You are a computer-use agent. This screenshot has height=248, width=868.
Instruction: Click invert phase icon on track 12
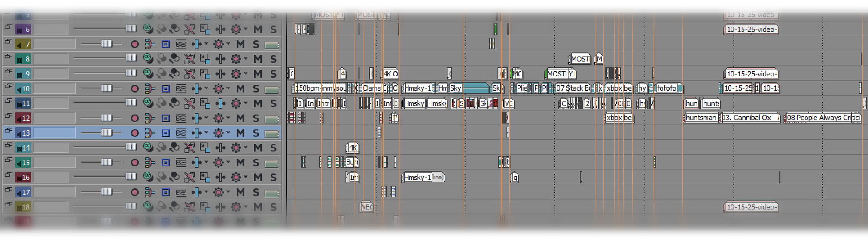click(x=181, y=118)
